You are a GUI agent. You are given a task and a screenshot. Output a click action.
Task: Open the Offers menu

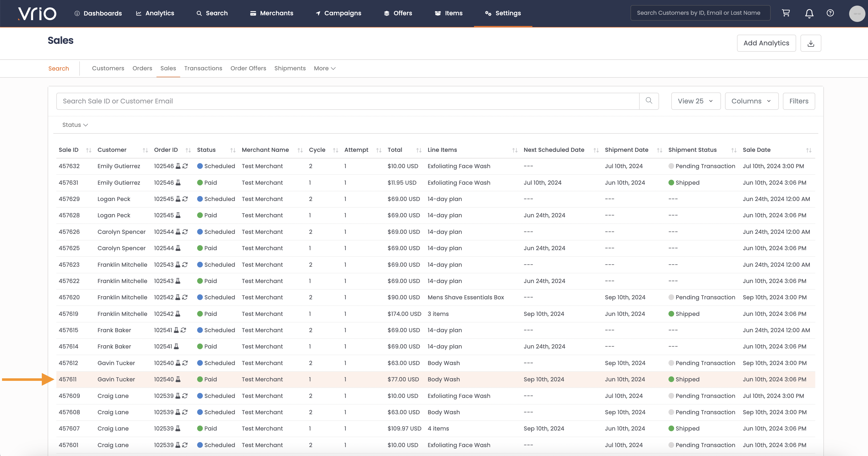pos(398,13)
